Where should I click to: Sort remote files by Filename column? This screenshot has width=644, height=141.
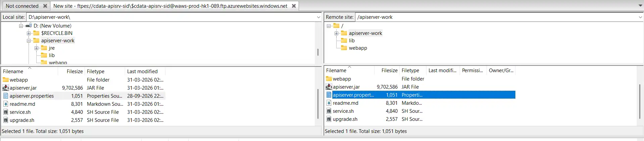point(349,70)
